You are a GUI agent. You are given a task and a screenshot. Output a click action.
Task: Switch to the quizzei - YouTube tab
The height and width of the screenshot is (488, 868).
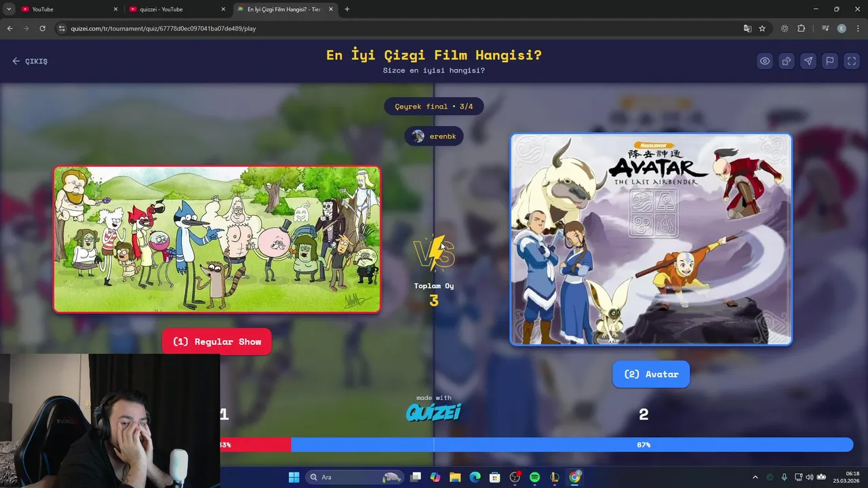pyautogui.click(x=176, y=9)
